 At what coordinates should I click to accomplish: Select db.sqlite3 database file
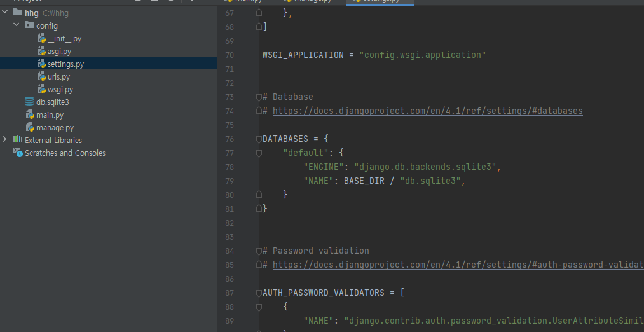[x=53, y=102]
